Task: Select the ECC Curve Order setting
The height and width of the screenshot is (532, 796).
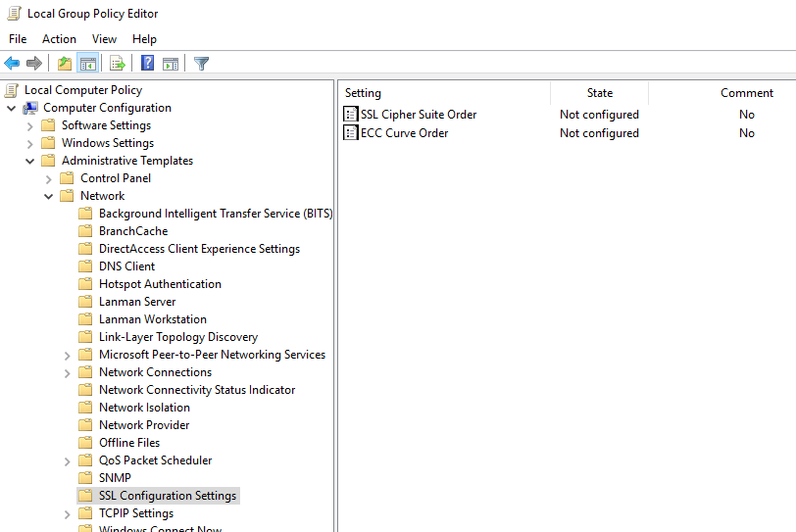Action: 404,133
